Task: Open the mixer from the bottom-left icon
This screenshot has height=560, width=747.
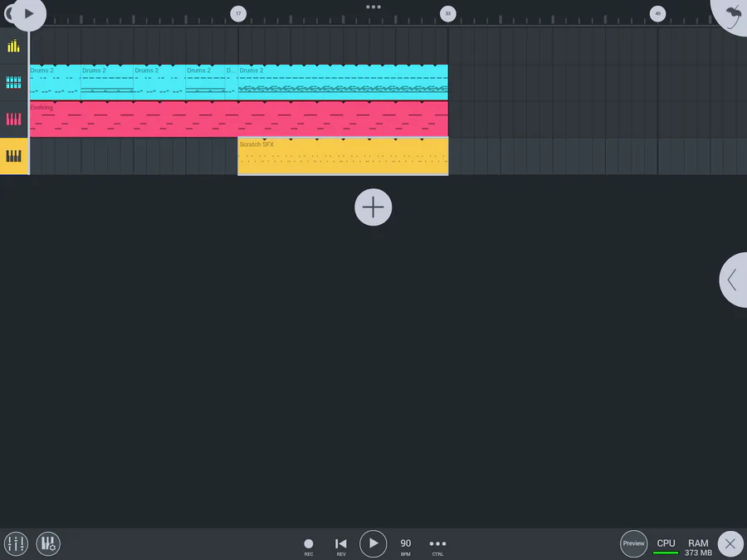Action: (x=16, y=543)
